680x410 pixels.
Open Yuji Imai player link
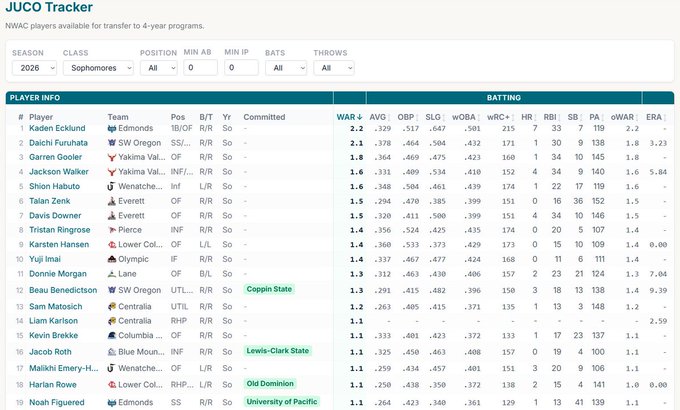tap(45, 259)
